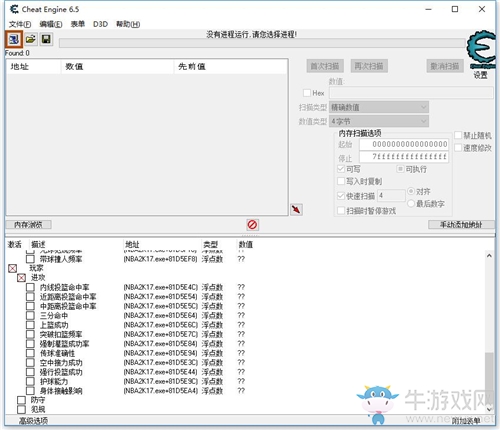Open the process list icon
This screenshot has height=430, width=500.
[14, 39]
